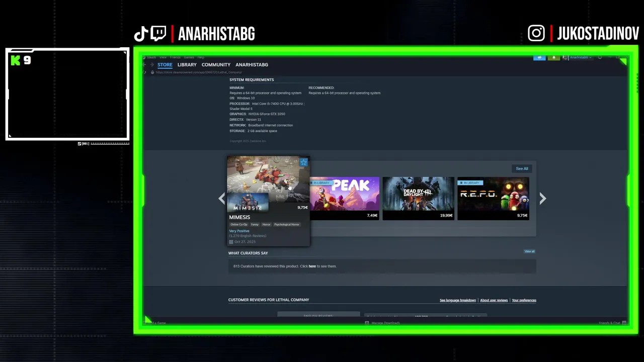Image resolution: width=644 pixels, height=362 pixels.
Task: Open Your preferences link
Action: (524, 300)
